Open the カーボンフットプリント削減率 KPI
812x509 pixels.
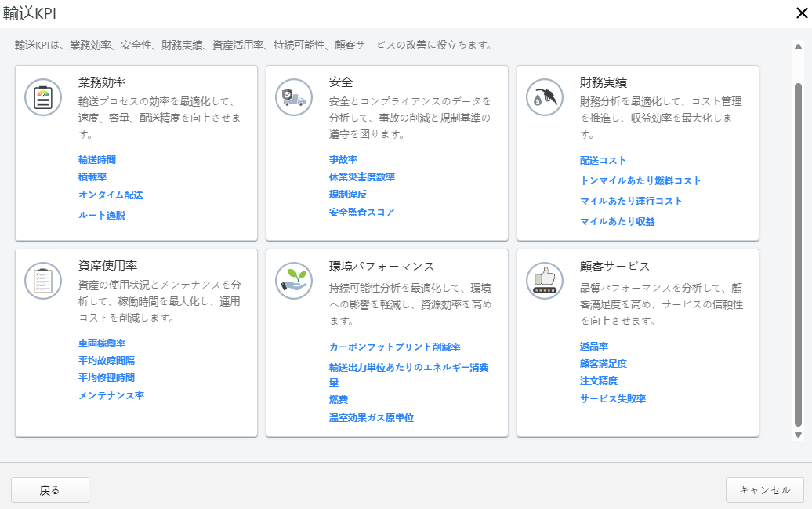click(394, 346)
